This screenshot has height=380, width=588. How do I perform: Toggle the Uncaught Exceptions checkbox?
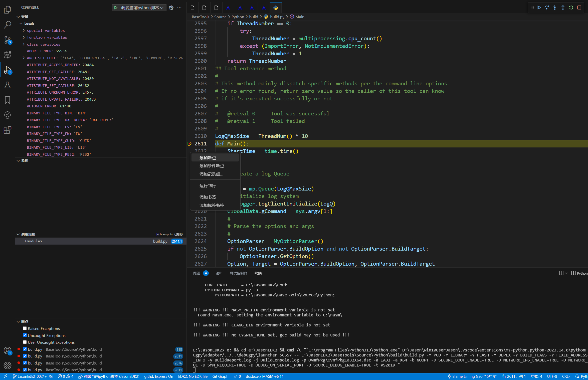25,335
